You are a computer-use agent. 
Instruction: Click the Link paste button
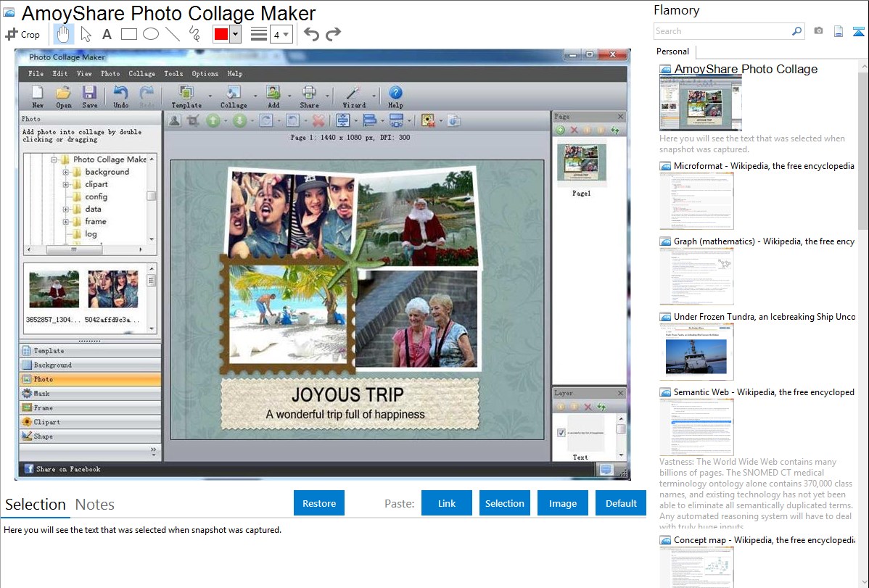(447, 503)
